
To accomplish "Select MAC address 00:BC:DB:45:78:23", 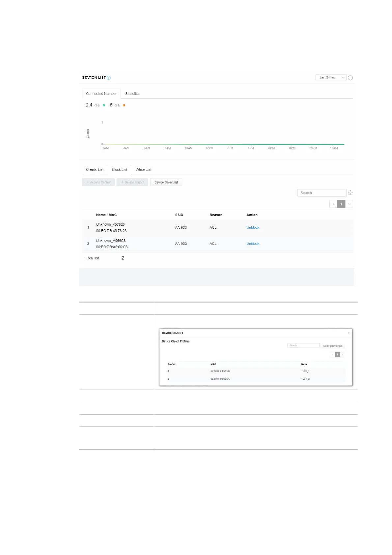I will click(111, 231).
